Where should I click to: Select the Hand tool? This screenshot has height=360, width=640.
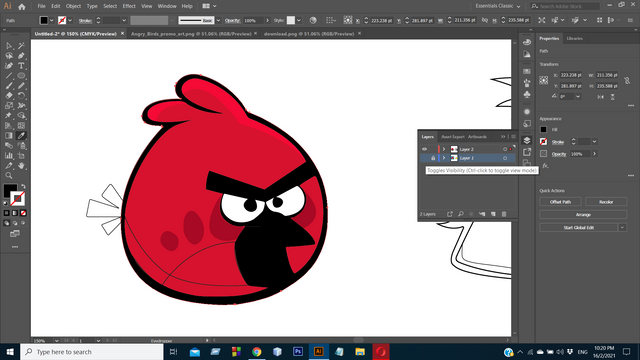pos(21,166)
